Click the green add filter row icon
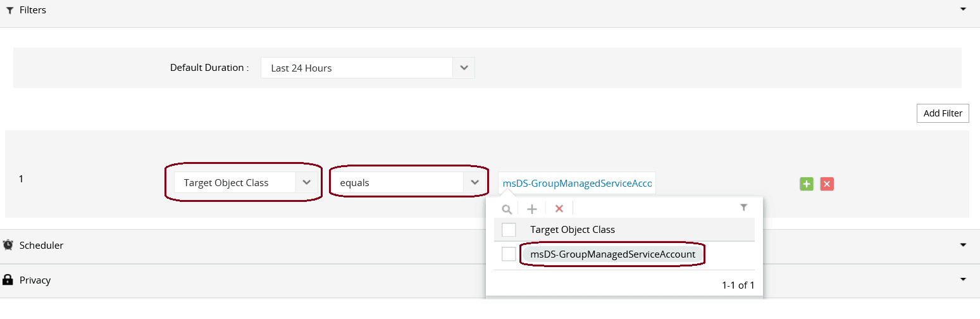980x319 pixels. coord(806,184)
